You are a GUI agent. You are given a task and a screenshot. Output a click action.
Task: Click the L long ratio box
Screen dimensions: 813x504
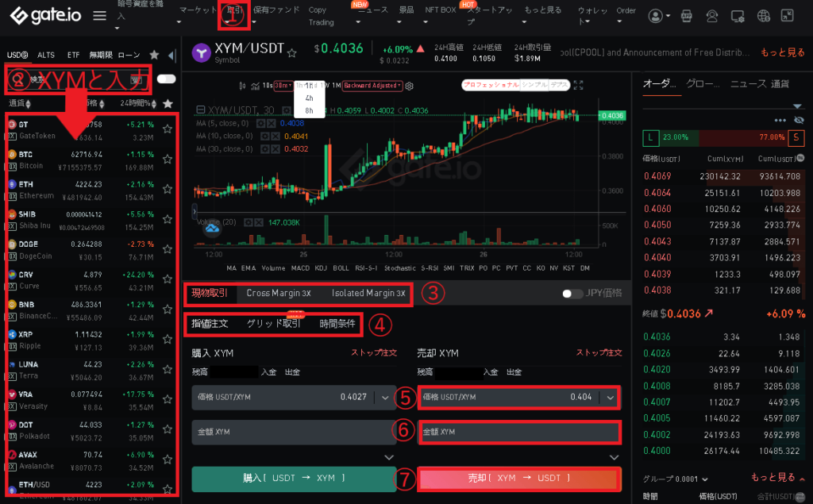[650, 137]
